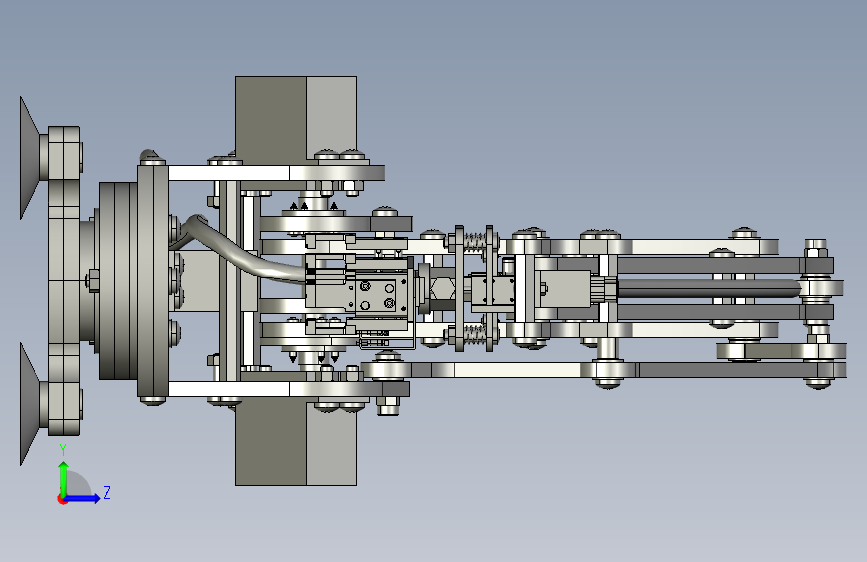
Task: Select the dark cylinder rod on the right
Action: click(709, 288)
